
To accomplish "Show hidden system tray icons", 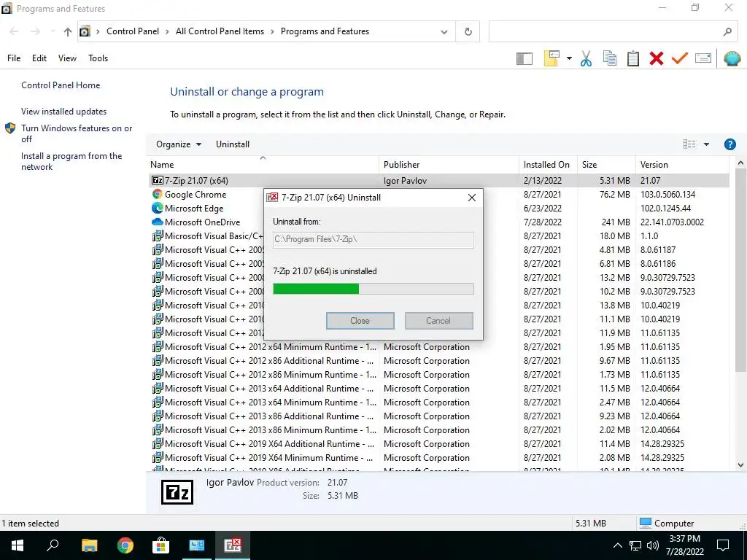I will [x=617, y=545].
